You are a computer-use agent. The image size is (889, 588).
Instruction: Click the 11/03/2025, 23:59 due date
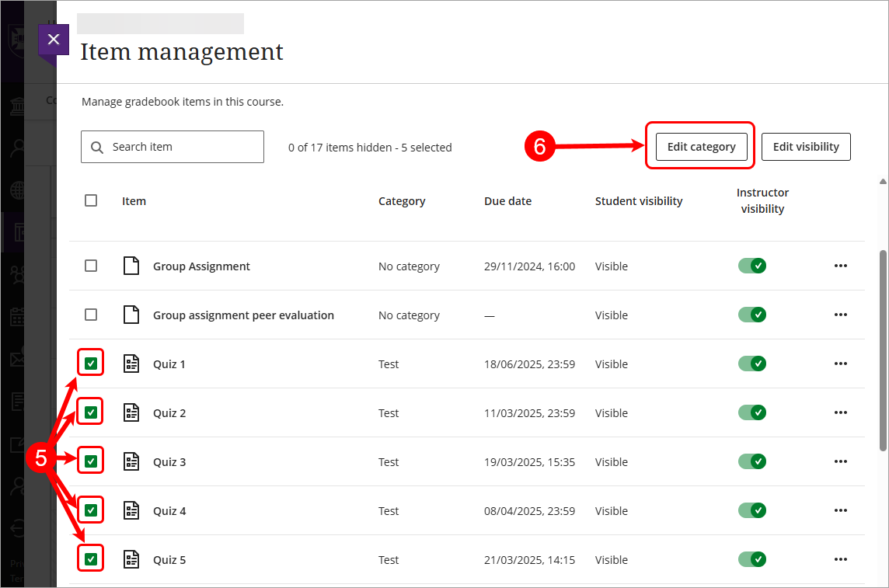click(529, 413)
